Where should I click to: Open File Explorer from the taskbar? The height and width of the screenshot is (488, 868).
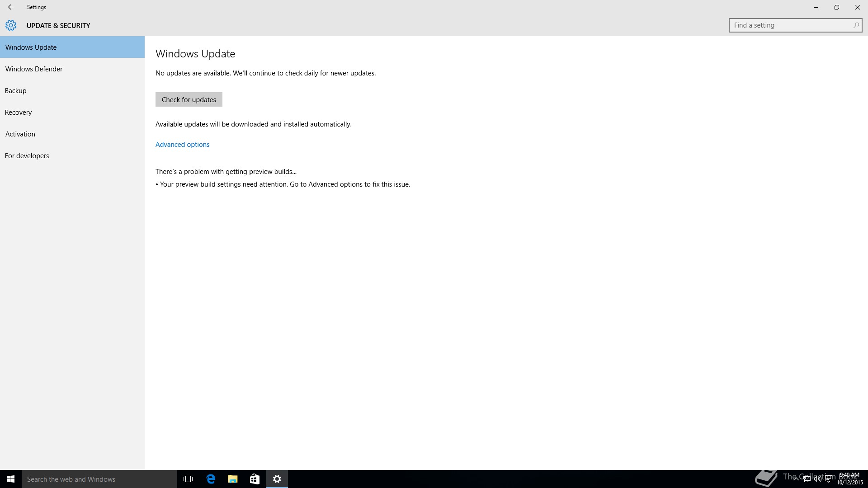(x=232, y=479)
